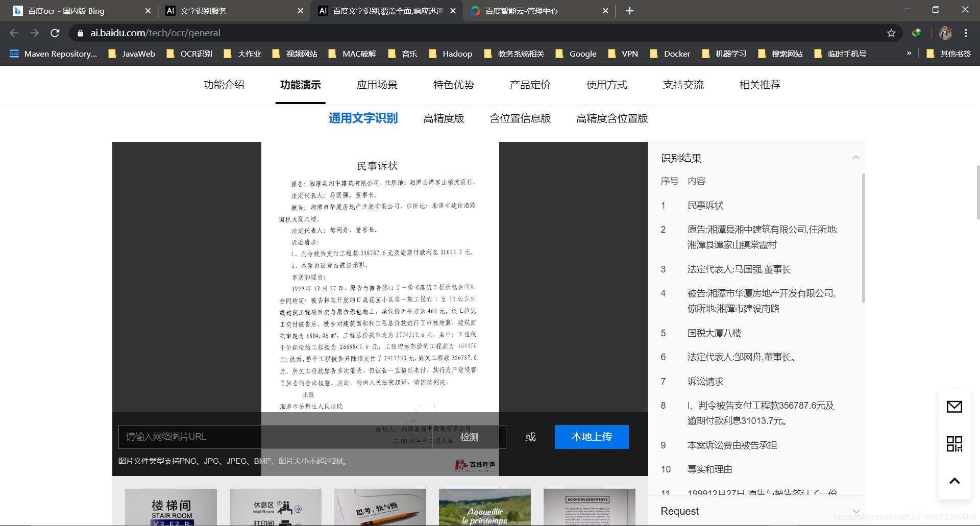The width and height of the screenshot is (980, 526).
Task: Select the Acknowledgements sample thumbnail
Action: [590, 507]
